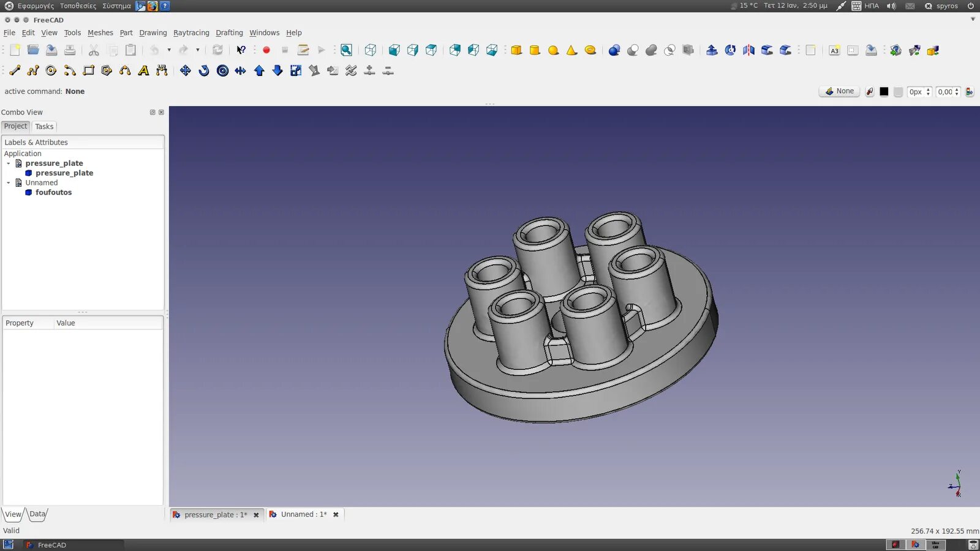The image size is (980, 551).
Task: Upgrade selected objects with up arrow
Action: pos(259,70)
